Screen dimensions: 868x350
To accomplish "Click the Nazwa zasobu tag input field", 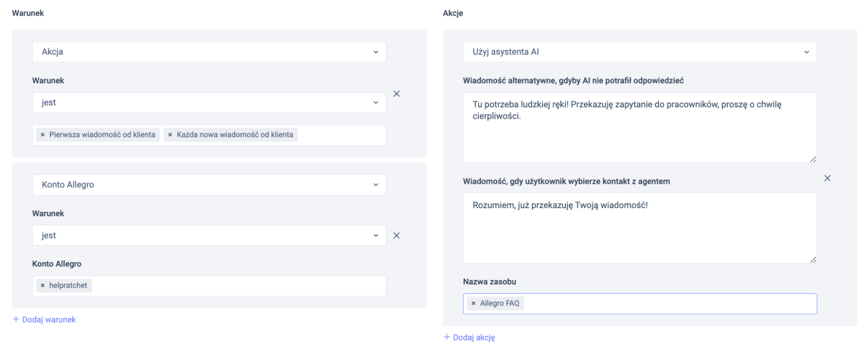I will 669,304.
